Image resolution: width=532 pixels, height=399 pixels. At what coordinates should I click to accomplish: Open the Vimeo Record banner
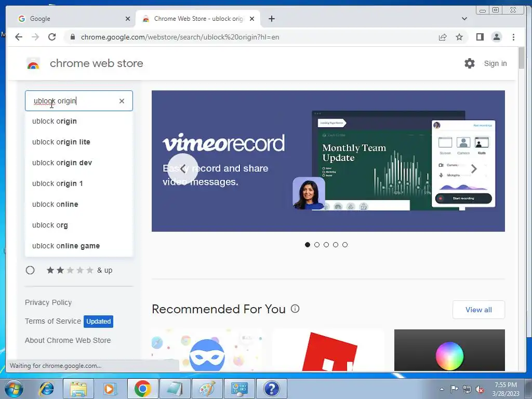click(328, 161)
